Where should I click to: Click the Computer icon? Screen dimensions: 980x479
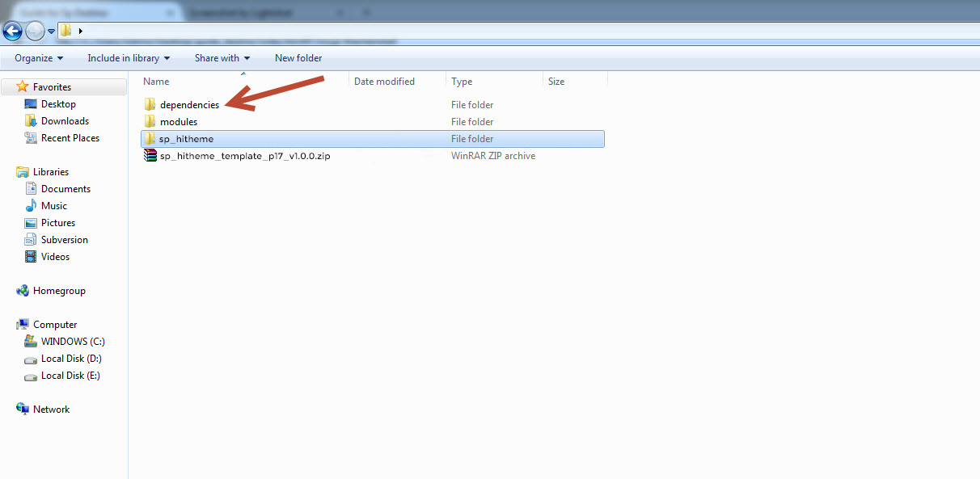click(x=23, y=325)
